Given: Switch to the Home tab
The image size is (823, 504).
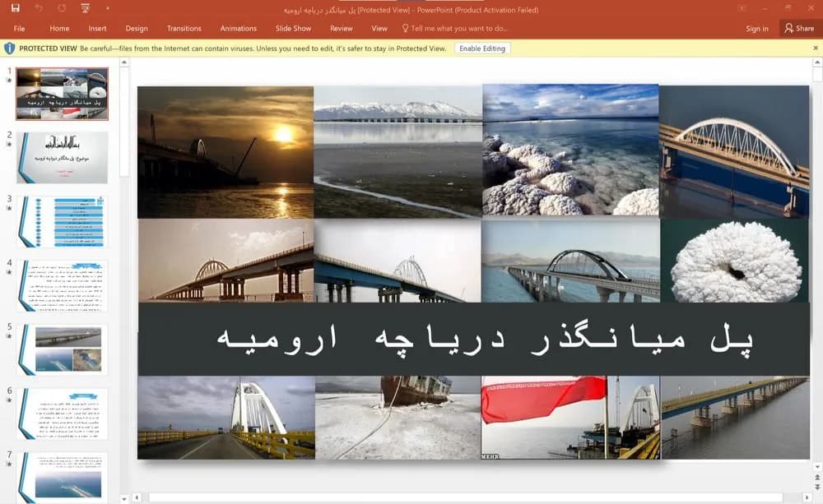Looking at the screenshot, I should point(59,28).
